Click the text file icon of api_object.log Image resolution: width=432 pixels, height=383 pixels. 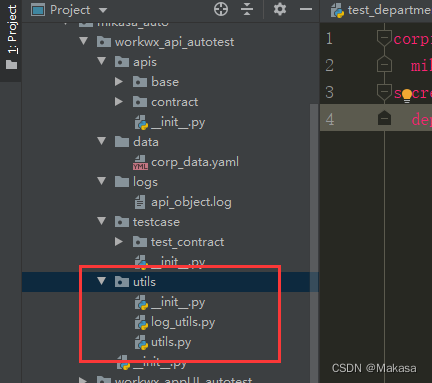click(140, 202)
